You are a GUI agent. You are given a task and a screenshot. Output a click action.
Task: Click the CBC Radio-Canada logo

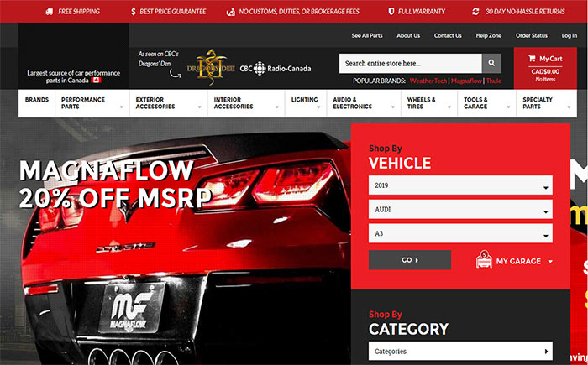[276, 69]
